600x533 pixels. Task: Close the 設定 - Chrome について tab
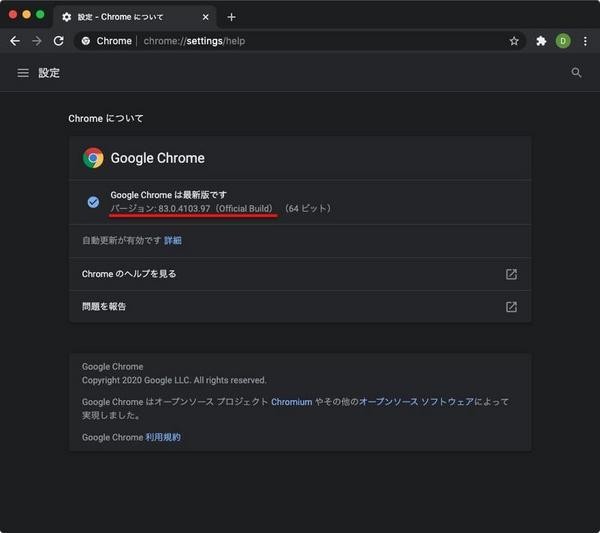[205, 17]
